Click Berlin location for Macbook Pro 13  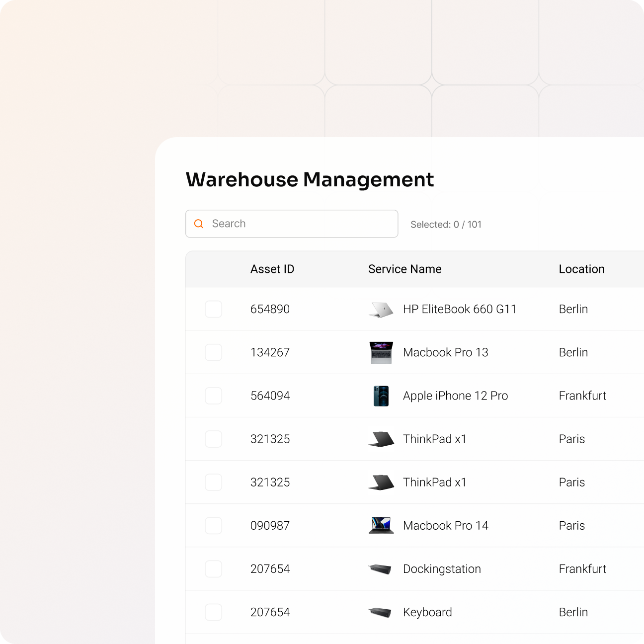[x=573, y=352]
